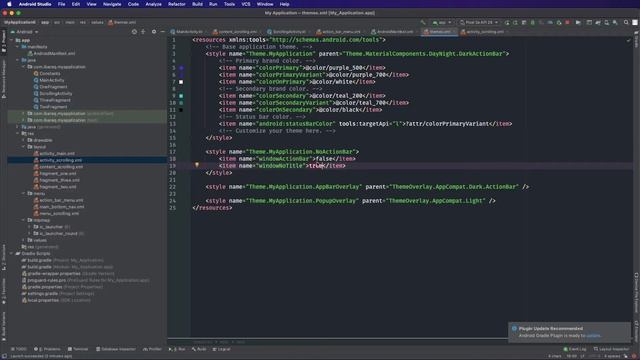Screen dimensions: 640x360
Task: Select main_bottom_nav.xml in project tree
Action: click(59, 207)
